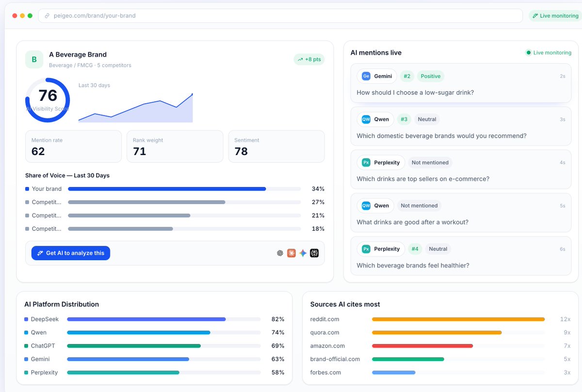Click the 27% competitor share bar

point(146,202)
